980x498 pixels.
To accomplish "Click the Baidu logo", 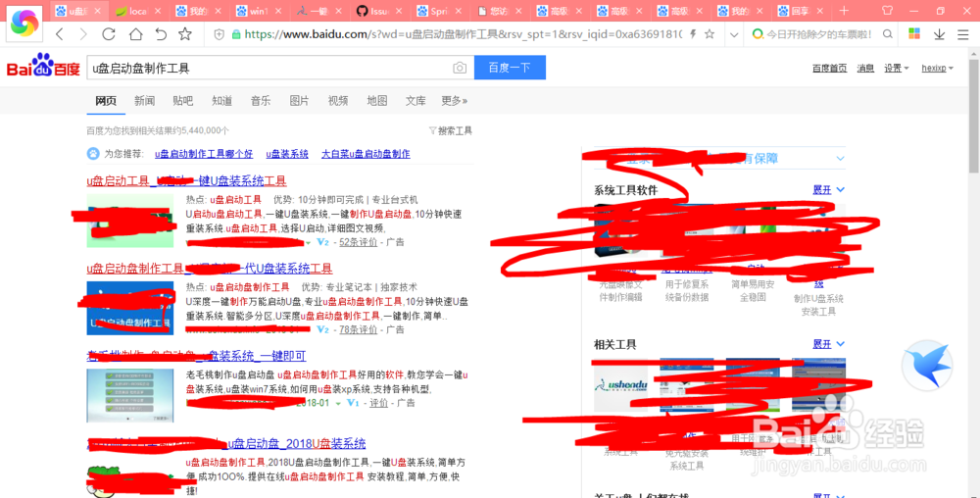I will (x=43, y=66).
